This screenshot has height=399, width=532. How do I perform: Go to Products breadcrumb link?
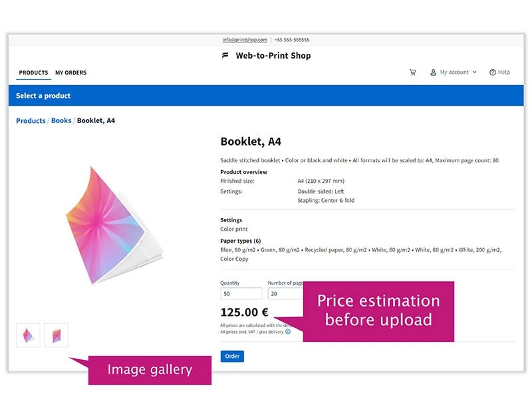[x=31, y=121]
